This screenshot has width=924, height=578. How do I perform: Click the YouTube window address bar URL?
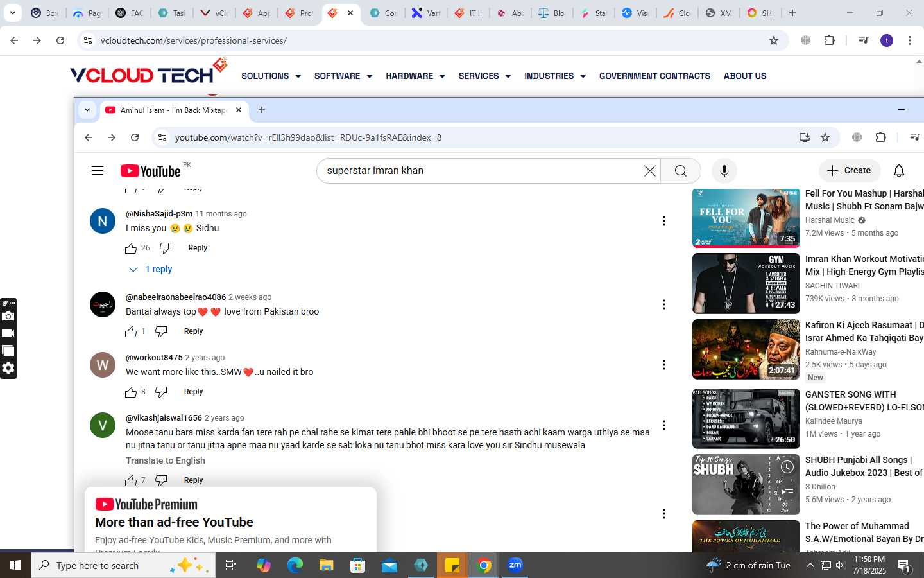tap(308, 137)
